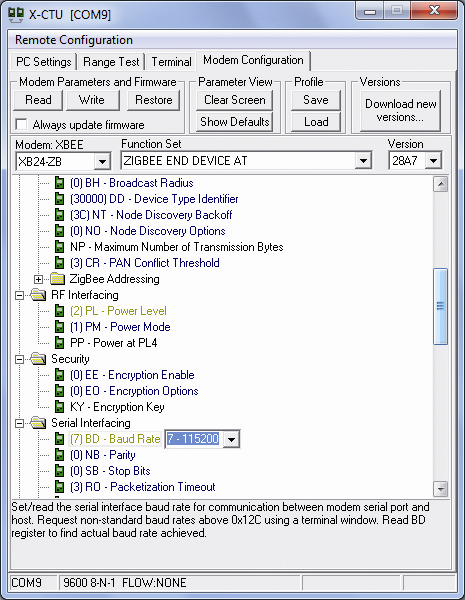Click the PL Power Level parameter icon
465x600 pixels.
(x=59, y=311)
